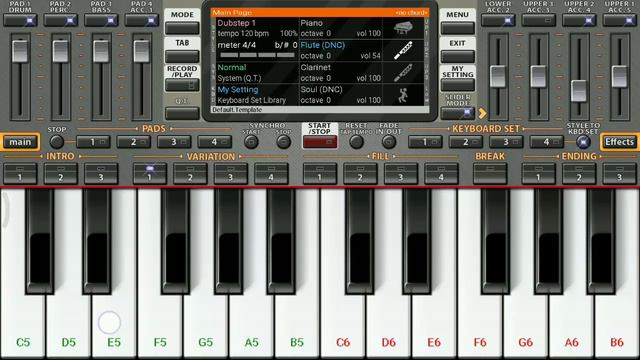The image size is (640, 360).
Task: Select INTRO 3 button
Action: click(x=101, y=173)
